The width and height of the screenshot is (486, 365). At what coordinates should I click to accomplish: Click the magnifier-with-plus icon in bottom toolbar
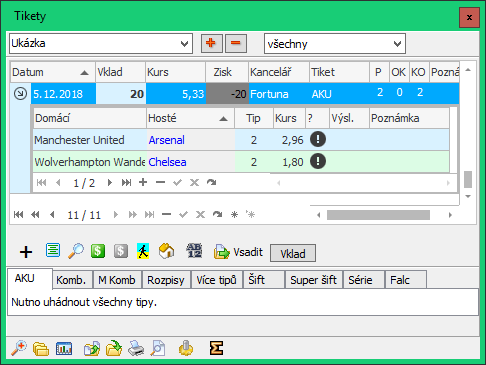(x=19, y=348)
